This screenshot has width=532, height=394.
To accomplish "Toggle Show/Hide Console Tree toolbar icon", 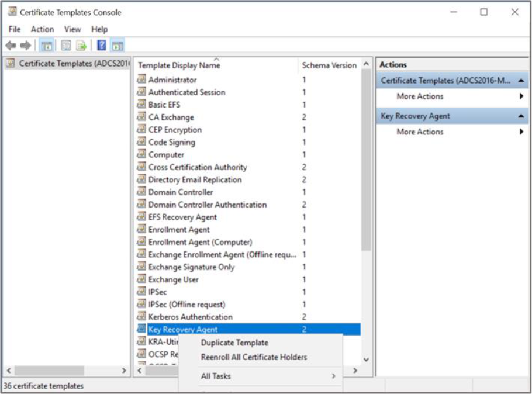I will (x=47, y=46).
